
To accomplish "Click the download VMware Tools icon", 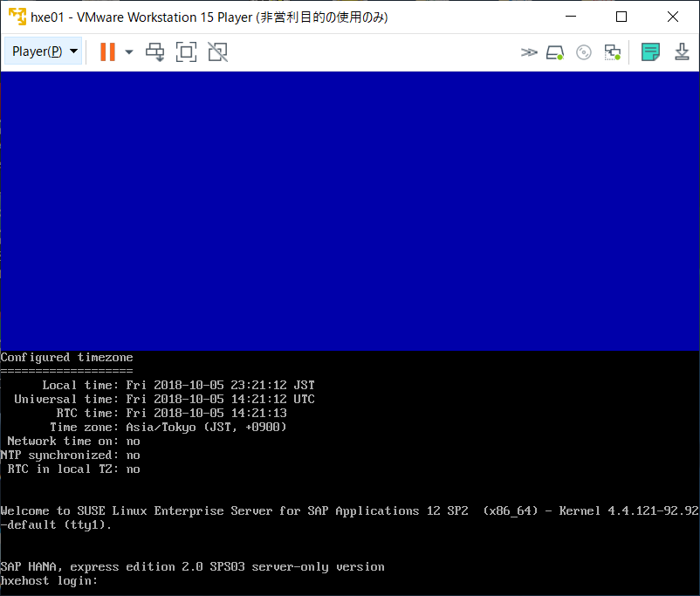I will click(683, 52).
